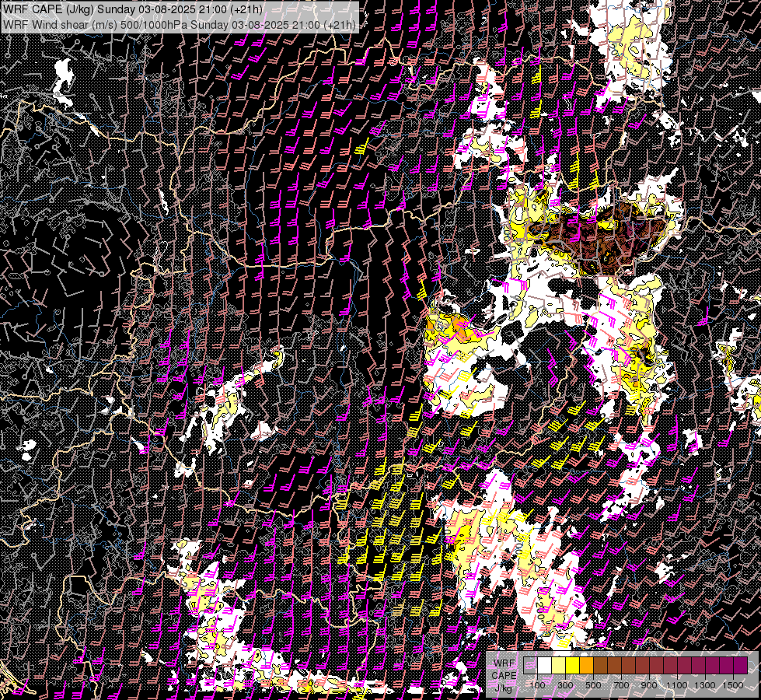Click the 1500 legend value

coord(733,685)
